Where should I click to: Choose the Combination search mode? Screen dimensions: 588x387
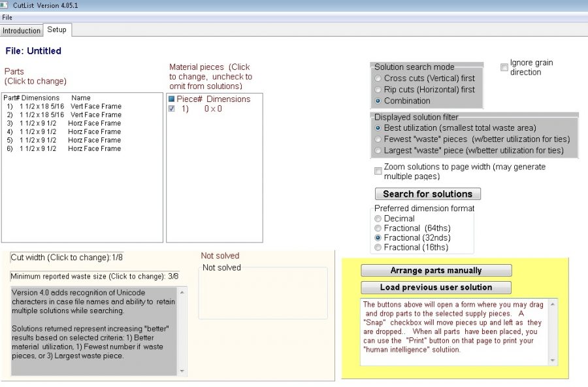tap(402, 101)
